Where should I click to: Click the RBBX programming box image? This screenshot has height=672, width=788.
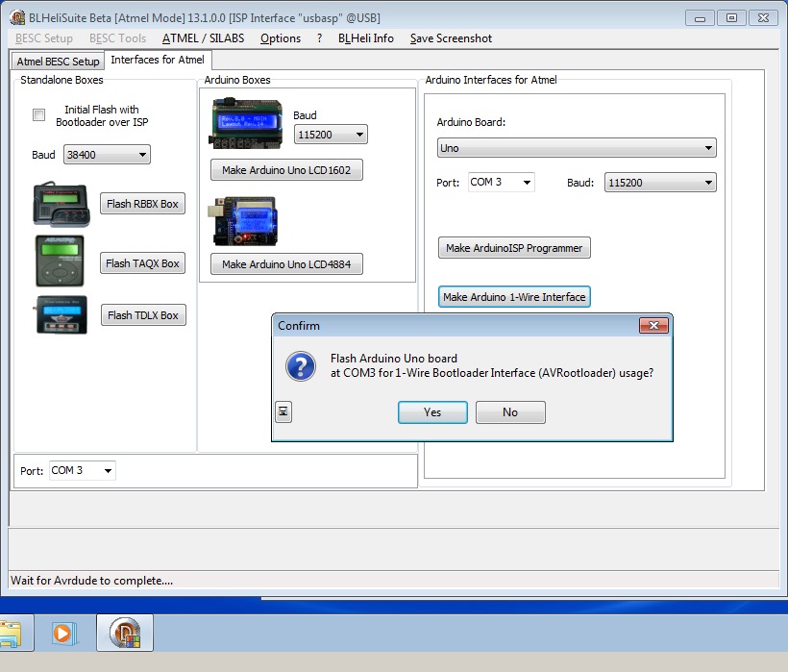pos(62,204)
